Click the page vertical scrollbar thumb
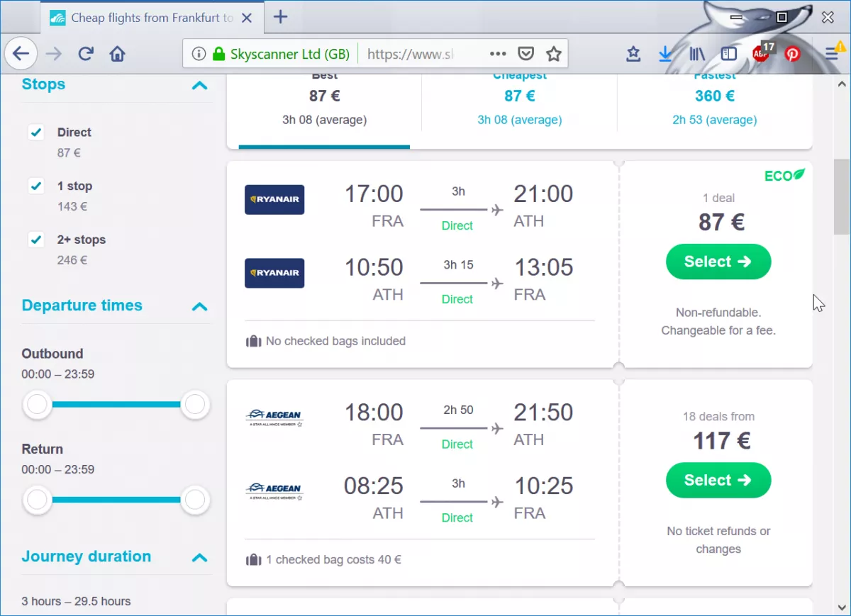Image resolution: width=851 pixels, height=616 pixels. (841, 196)
